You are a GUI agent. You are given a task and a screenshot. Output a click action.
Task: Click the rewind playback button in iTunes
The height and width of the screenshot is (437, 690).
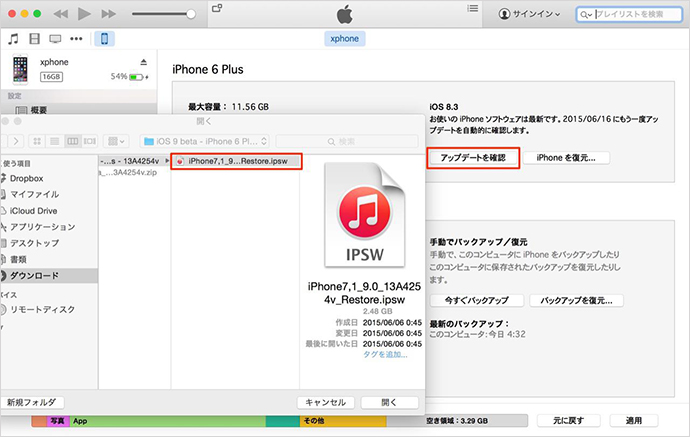pos(61,14)
